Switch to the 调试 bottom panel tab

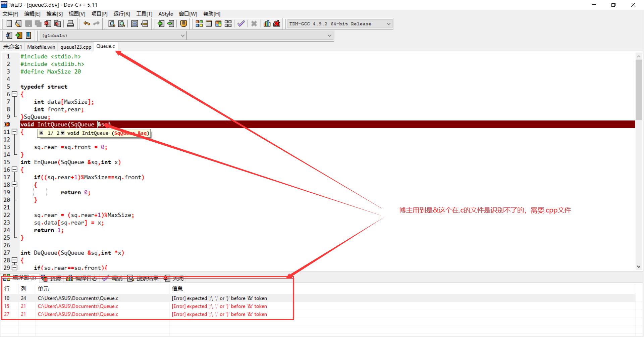tap(113, 278)
